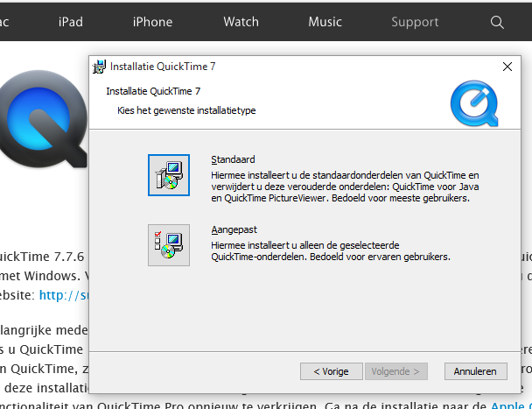Open the iPhone menu in Apple navbar

pyautogui.click(x=152, y=22)
